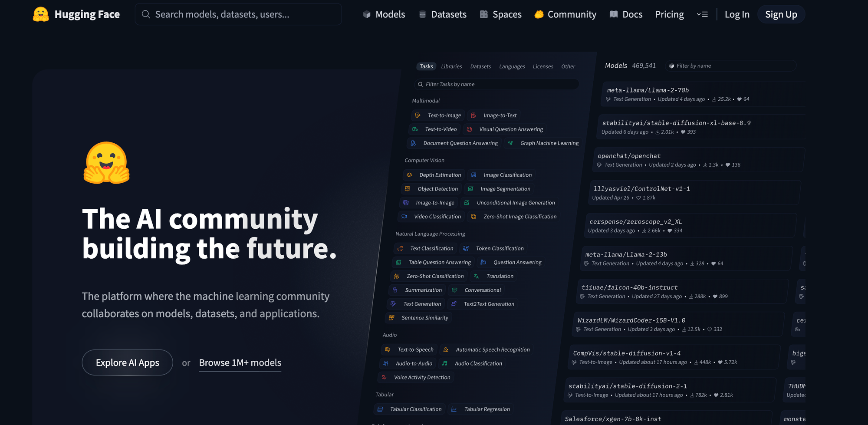Open the lllyasviel/ControlNet-v1-1 model card
This screenshot has height=425, width=868.
pyautogui.click(x=695, y=193)
